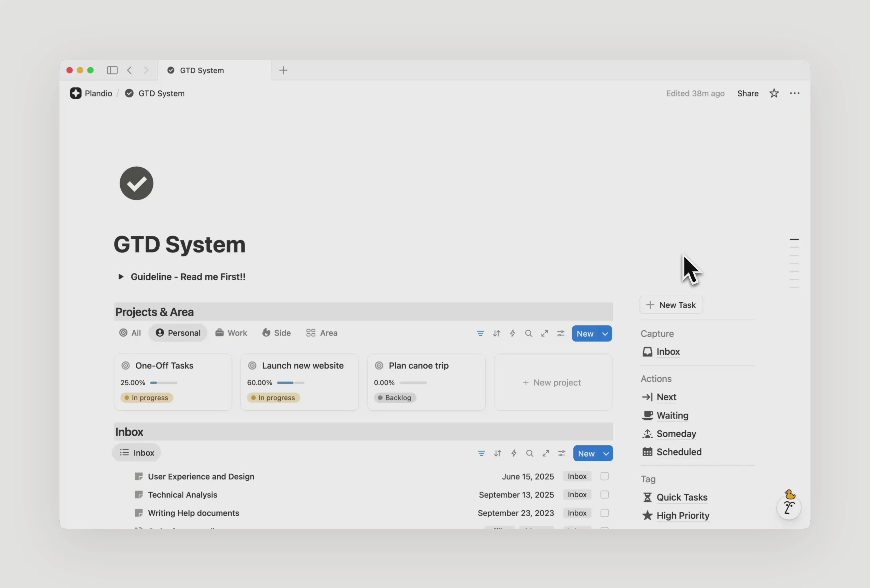The height and width of the screenshot is (588, 870).
Task: Click the Share button
Action: 747,93
